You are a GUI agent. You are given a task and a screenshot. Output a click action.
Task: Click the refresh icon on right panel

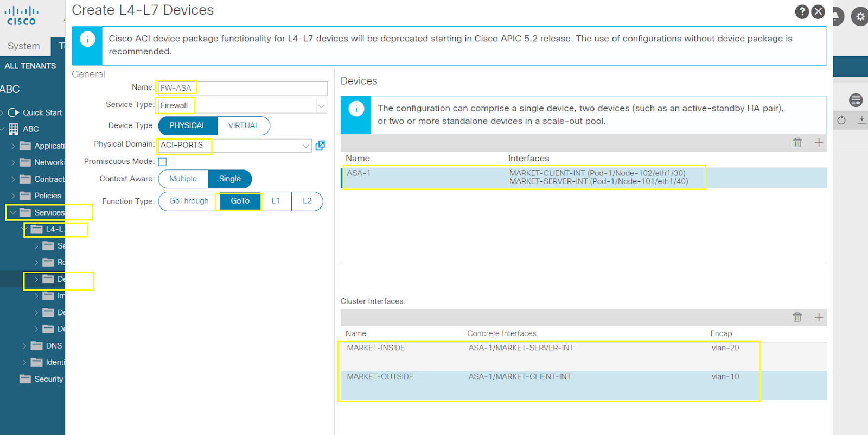coord(841,120)
